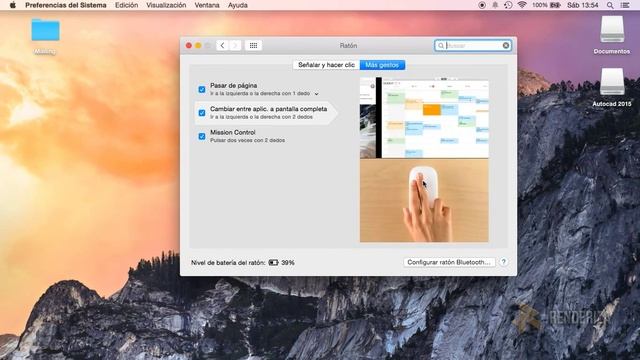Viewport: 640px width, 360px height.
Task: Click the mouse hand demo video
Action: pyautogui.click(x=424, y=200)
